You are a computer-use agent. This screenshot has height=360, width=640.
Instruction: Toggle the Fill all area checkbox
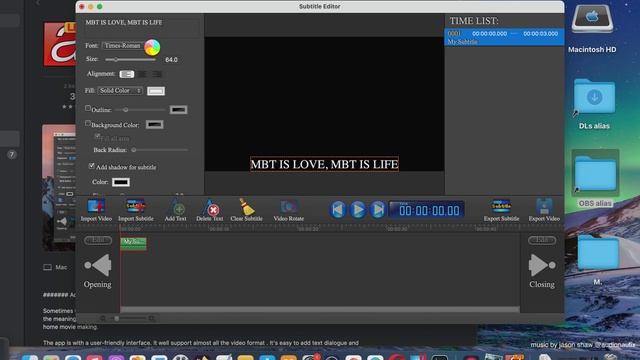click(x=98, y=136)
